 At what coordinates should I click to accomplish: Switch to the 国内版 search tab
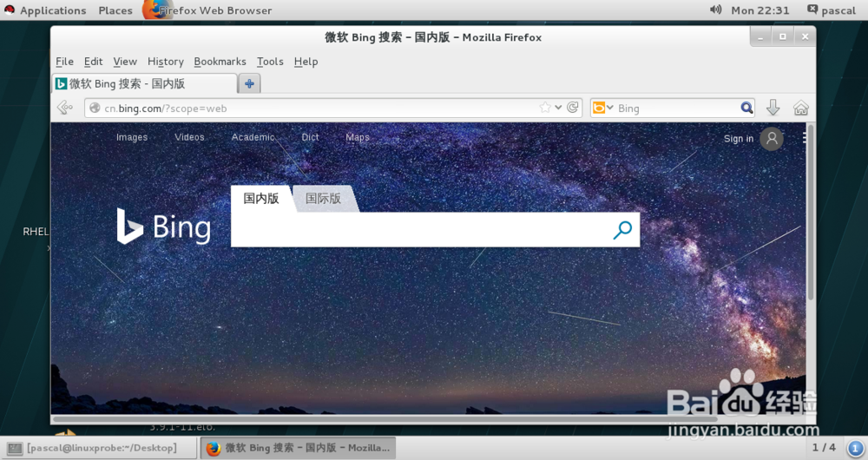260,198
